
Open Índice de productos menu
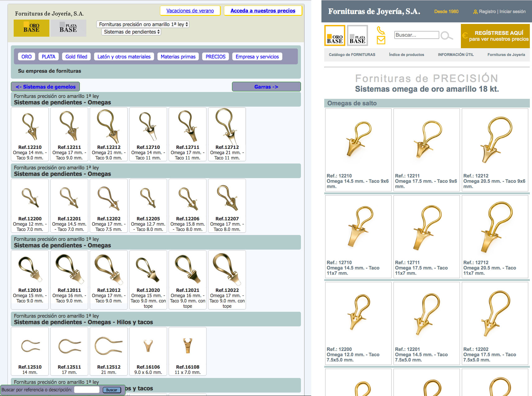click(x=407, y=55)
